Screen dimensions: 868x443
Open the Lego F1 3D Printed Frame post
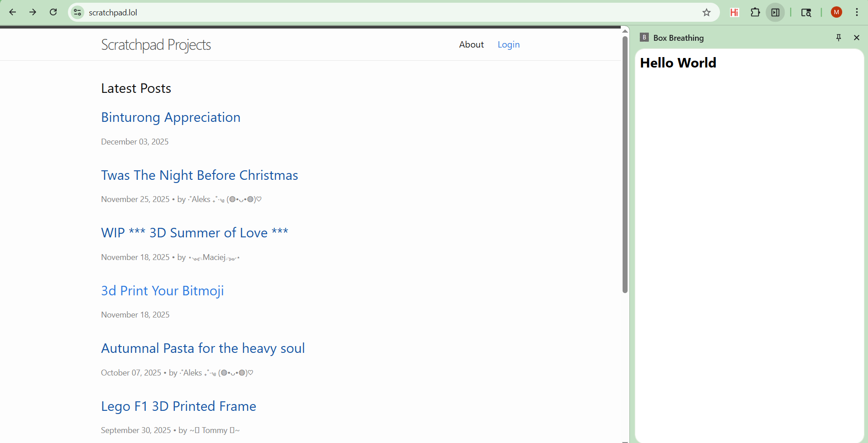178,406
